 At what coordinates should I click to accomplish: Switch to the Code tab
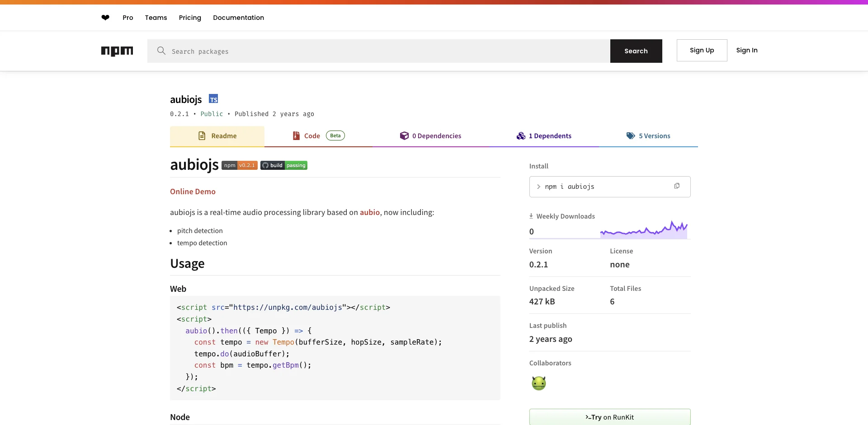tap(318, 136)
